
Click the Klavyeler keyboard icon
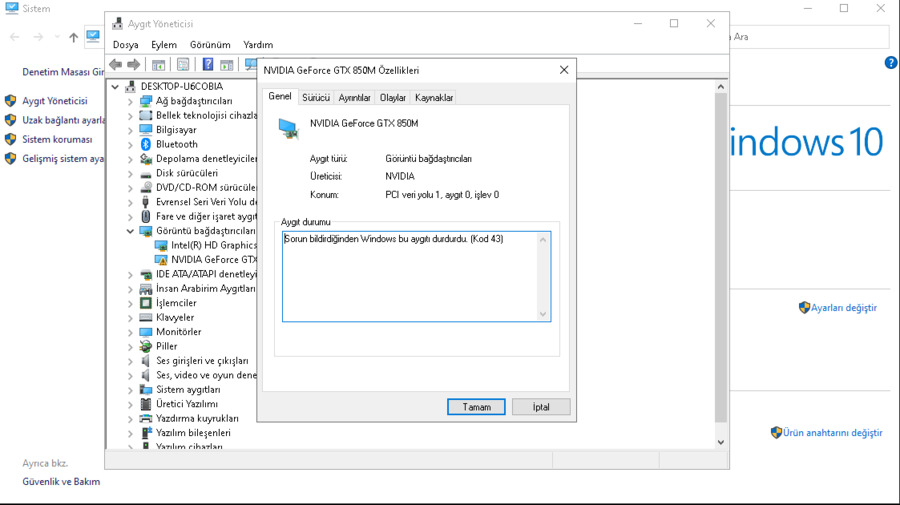[x=146, y=317]
